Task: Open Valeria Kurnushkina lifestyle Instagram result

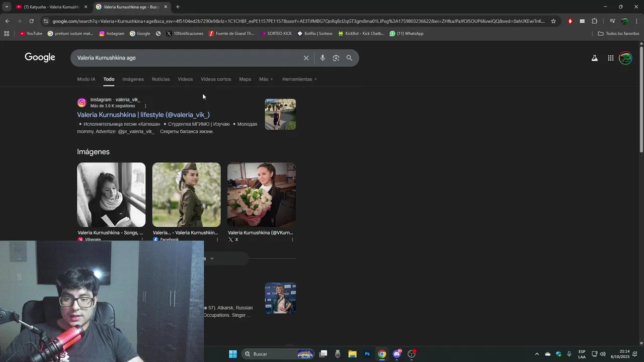Action: click(x=143, y=115)
